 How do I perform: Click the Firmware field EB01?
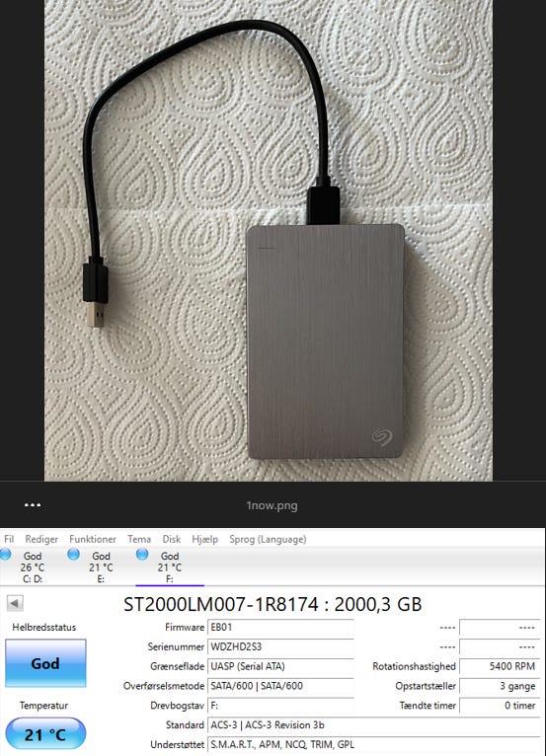click(280, 628)
